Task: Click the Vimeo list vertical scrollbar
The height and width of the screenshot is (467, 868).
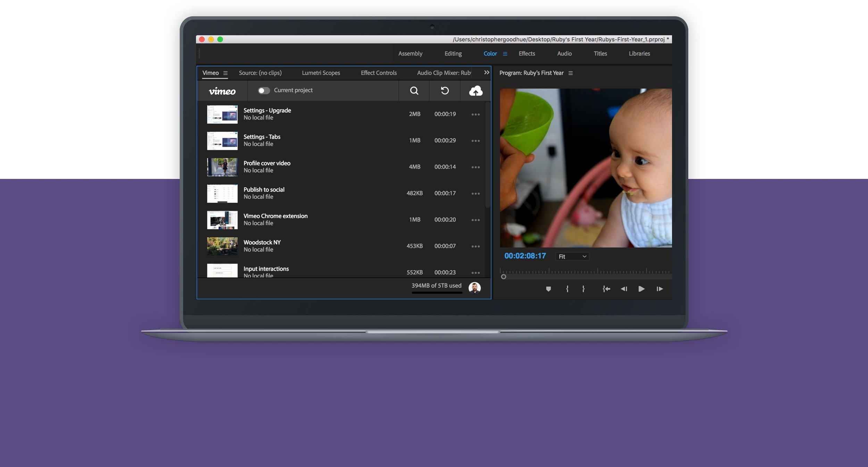Action: [487, 155]
